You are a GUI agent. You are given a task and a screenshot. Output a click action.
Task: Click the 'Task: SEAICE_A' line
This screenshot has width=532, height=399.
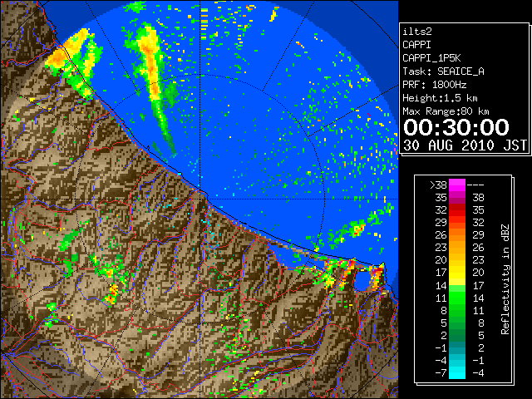[x=443, y=71]
